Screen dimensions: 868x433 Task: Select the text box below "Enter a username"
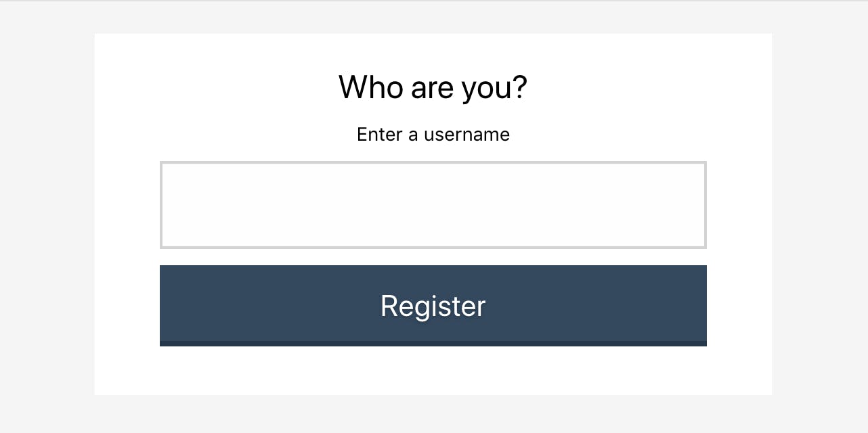pyautogui.click(x=433, y=205)
